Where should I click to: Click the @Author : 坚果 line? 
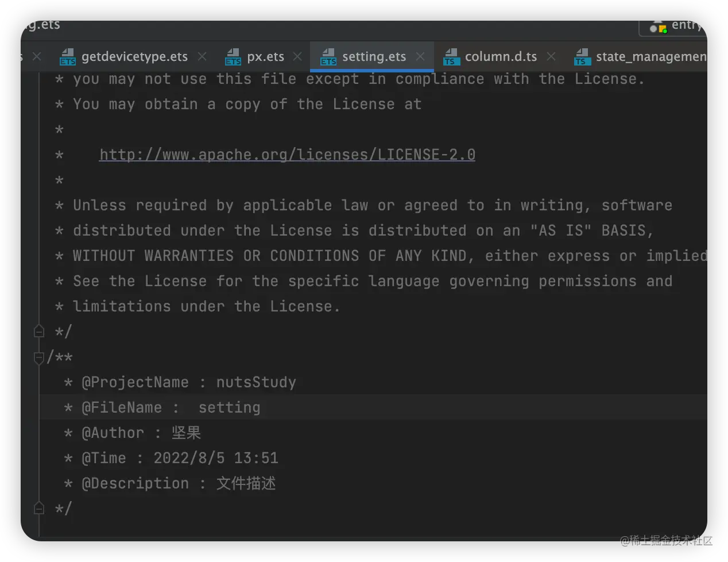(132, 433)
